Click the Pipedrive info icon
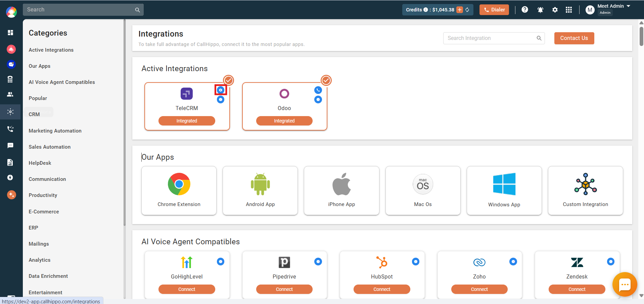The width and height of the screenshot is (644, 304). click(x=318, y=262)
